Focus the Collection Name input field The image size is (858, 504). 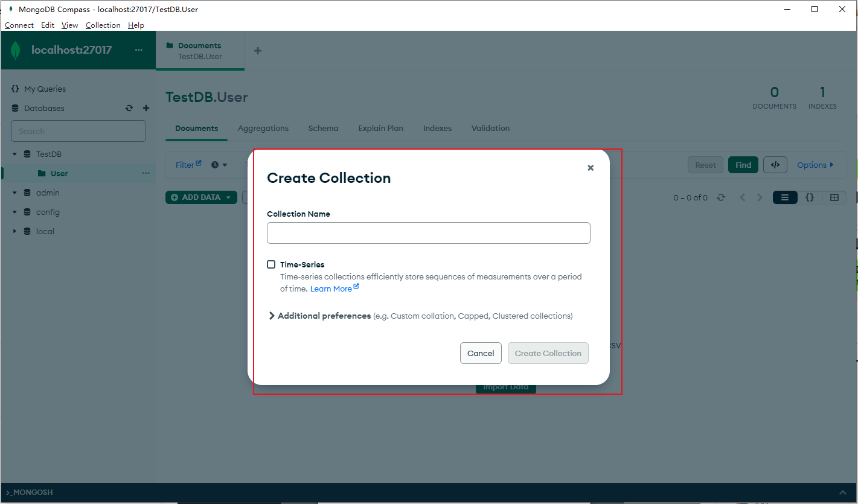(429, 233)
